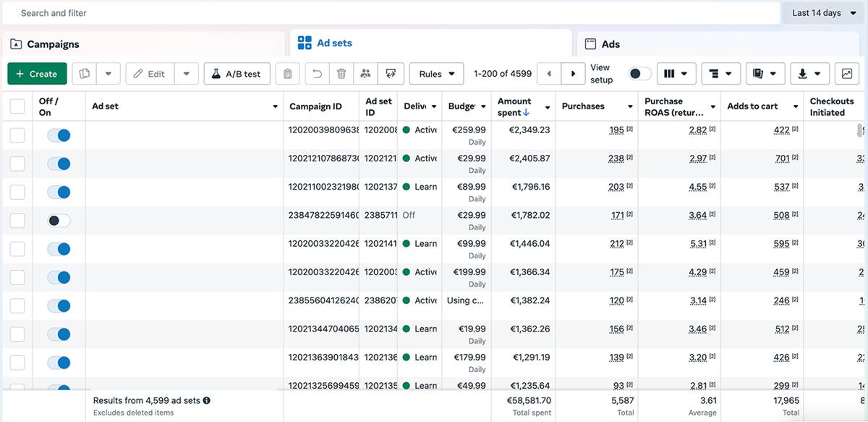Expand the Rules dropdown
This screenshot has width=868, height=422.
point(436,74)
